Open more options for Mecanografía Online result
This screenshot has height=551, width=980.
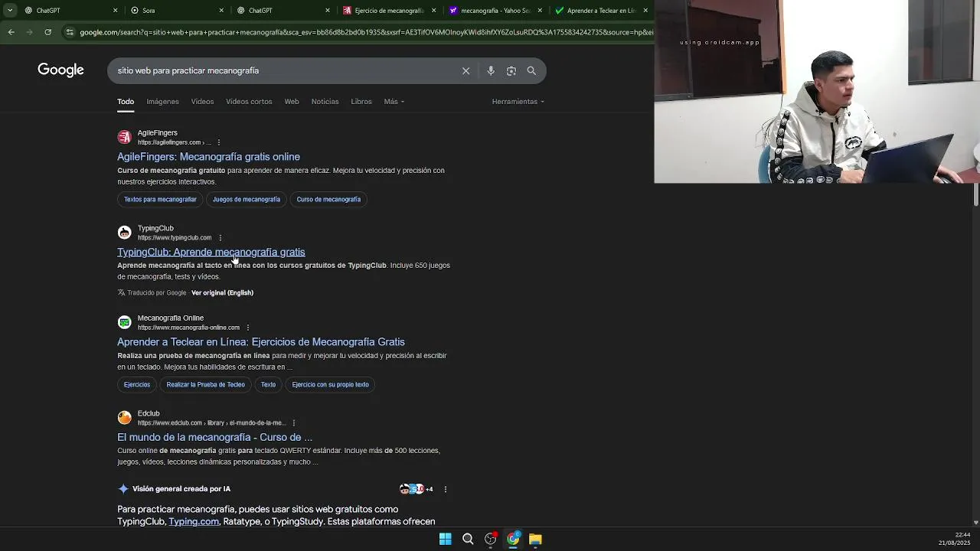point(247,328)
